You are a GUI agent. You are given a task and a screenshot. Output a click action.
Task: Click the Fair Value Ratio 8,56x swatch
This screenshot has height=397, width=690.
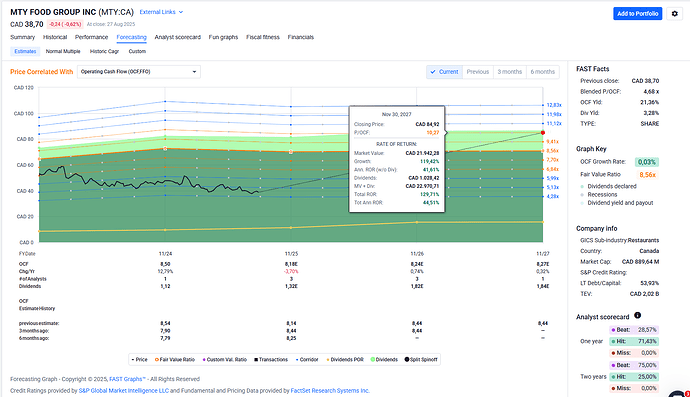(x=647, y=175)
